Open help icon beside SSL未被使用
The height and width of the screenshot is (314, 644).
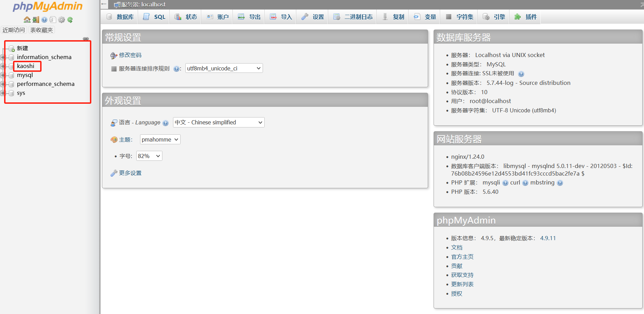point(521,74)
